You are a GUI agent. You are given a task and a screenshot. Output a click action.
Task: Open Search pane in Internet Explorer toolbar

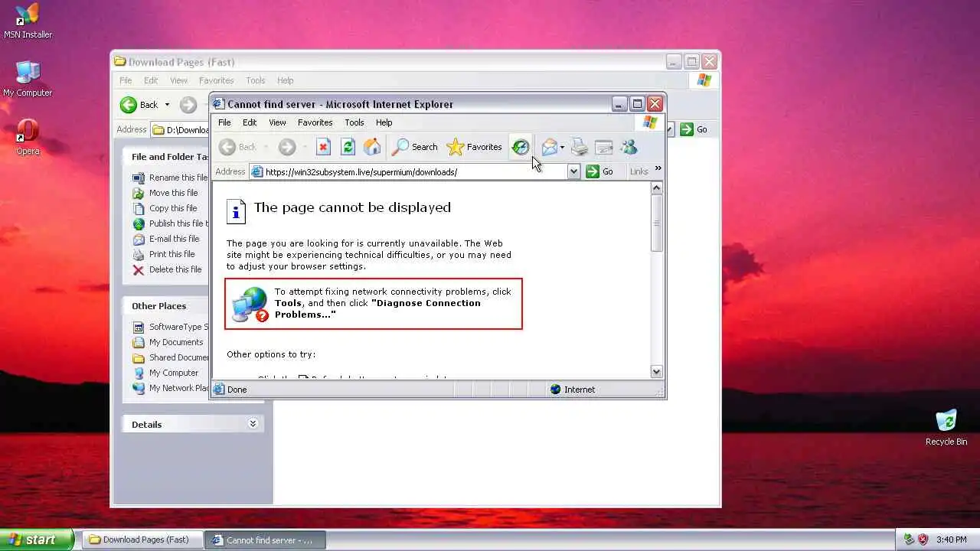coord(415,147)
